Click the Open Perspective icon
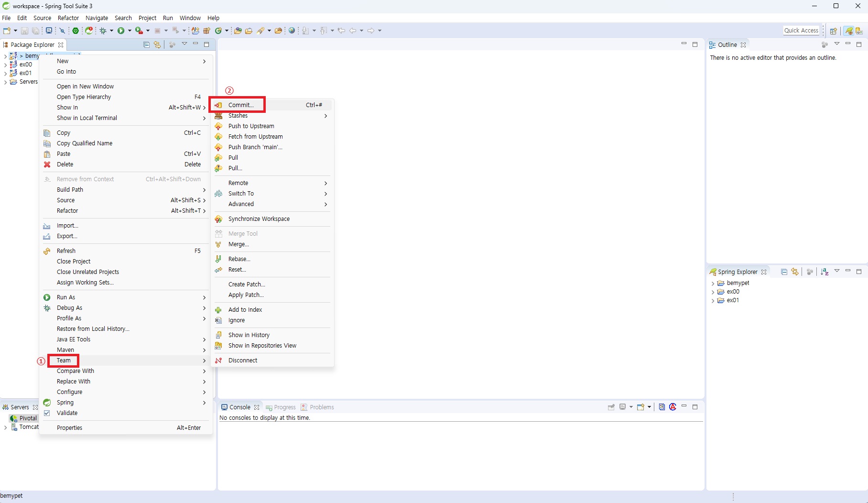The width and height of the screenshot is (868, 503). point(833,31)
